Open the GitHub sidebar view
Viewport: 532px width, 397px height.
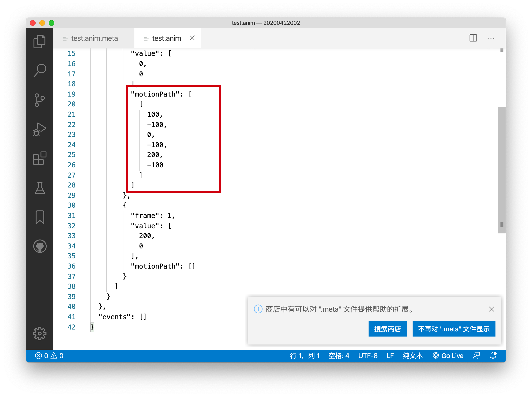click(x=40, y=247)
